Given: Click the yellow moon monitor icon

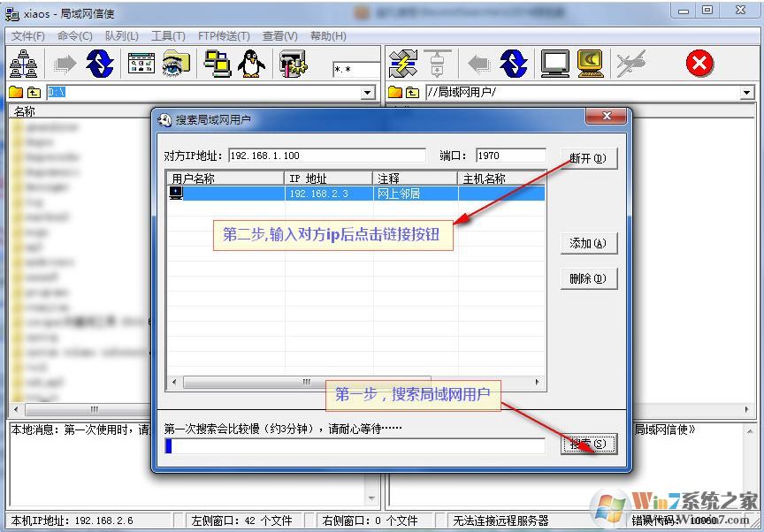Looking at the screenshot, I should [588, 64].
